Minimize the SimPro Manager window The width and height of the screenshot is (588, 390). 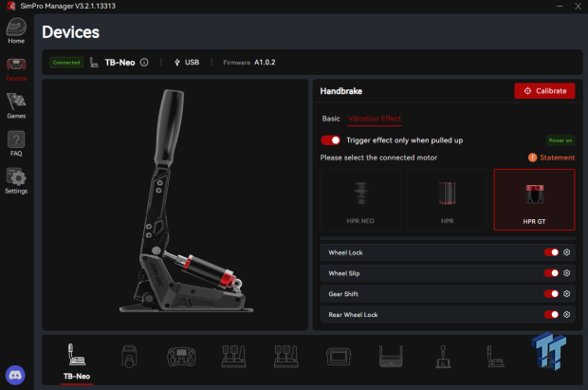tap(560, 6)
